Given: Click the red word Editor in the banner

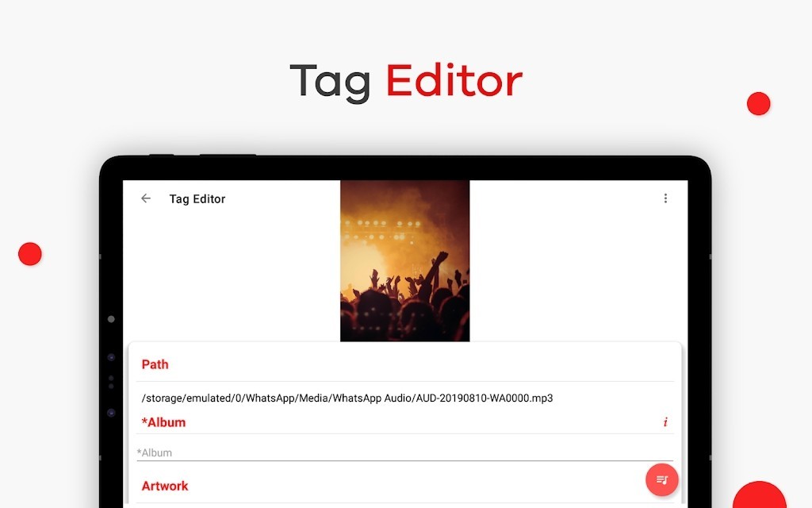Looking at the screenshot, I should coord(454,80).
